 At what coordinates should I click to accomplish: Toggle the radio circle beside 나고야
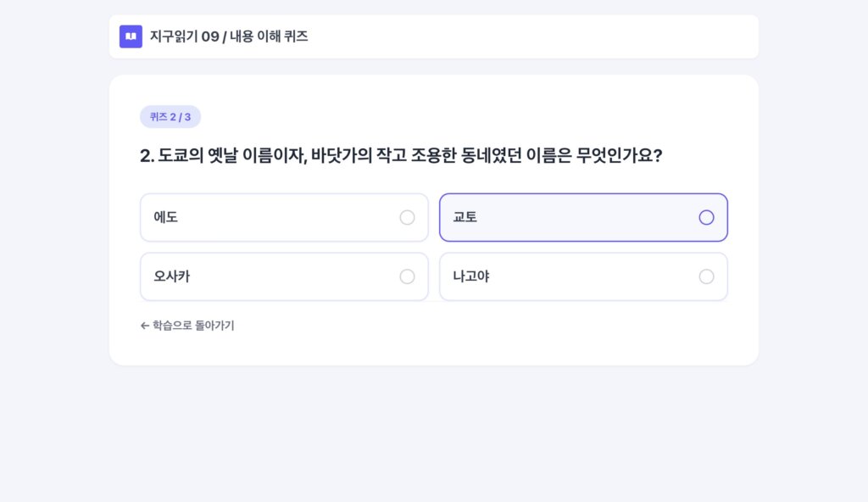[x=706, y=276]
